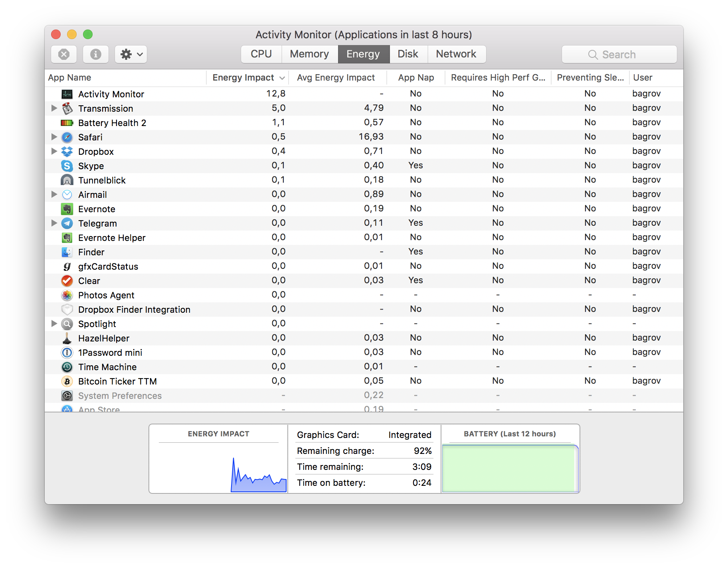Click the Transmission app icon
728x568 pixels.
pos(67,108)
